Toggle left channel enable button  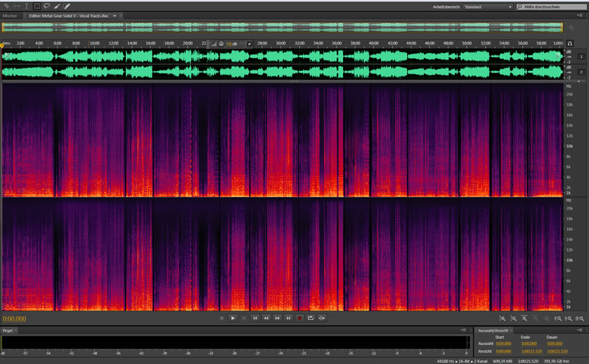point(581,57)
